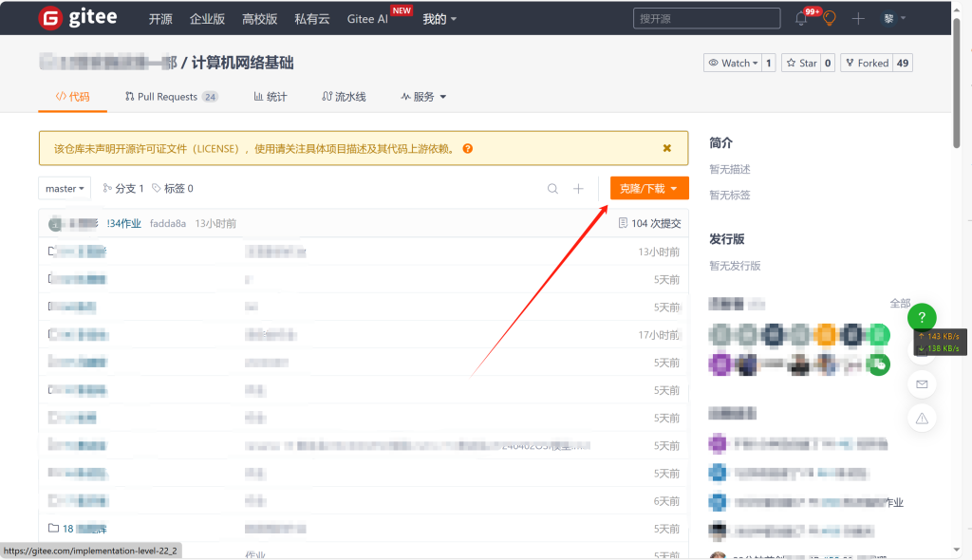
Task: Click the 搜开源 search input field
Action: click(x=693, y=19)
